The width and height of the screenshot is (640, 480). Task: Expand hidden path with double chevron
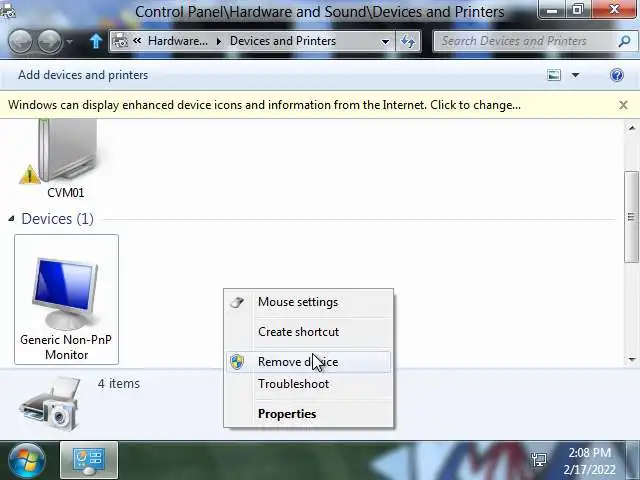click(x=137, y=41)
